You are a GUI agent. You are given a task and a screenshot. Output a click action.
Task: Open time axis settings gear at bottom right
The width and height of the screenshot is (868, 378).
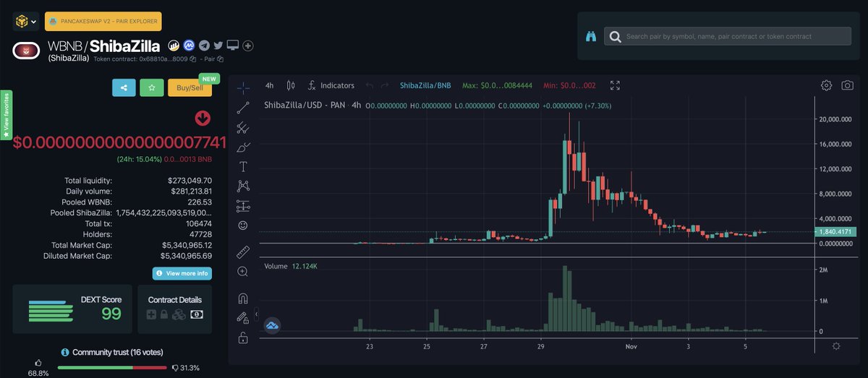point(836,346)
